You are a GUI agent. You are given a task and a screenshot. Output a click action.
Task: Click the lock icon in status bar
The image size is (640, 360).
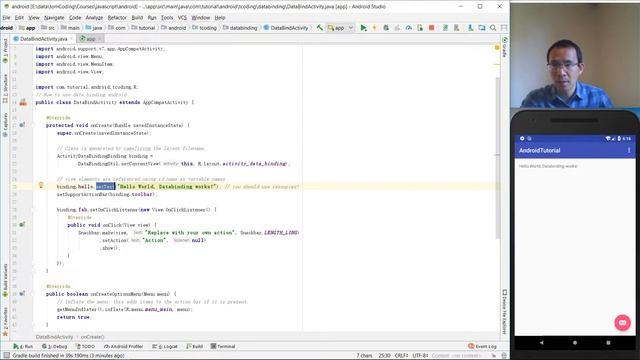coord(493,356)
